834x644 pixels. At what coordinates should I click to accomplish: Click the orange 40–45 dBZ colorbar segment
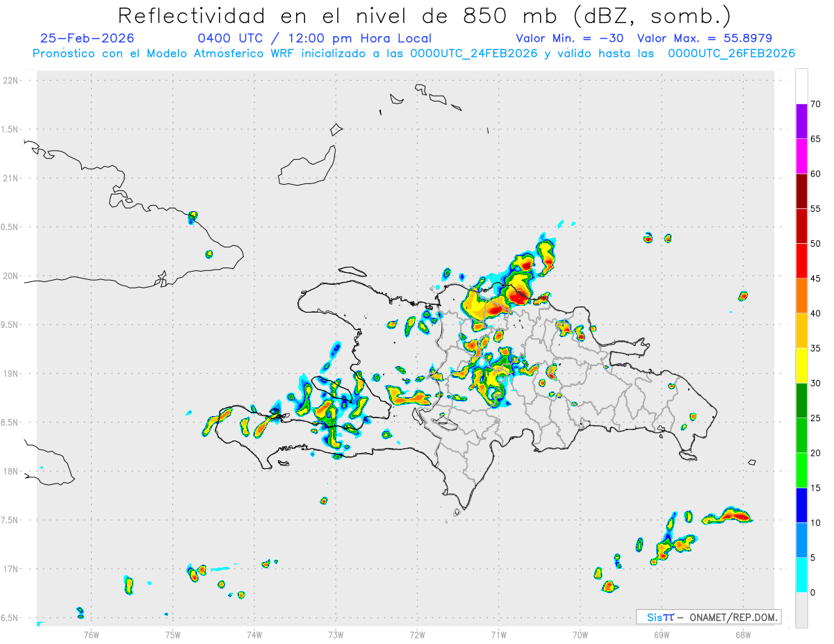(x=801, y=296)
